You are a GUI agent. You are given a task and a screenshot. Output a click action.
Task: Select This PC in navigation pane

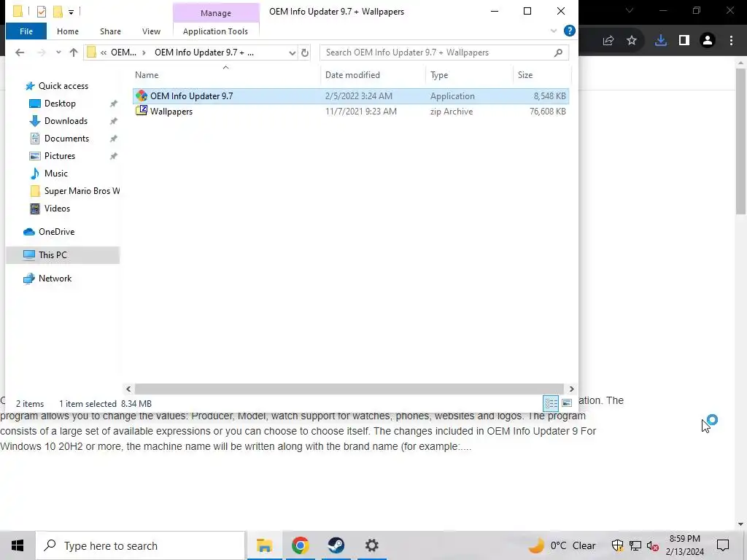click(x=63, y=255)
